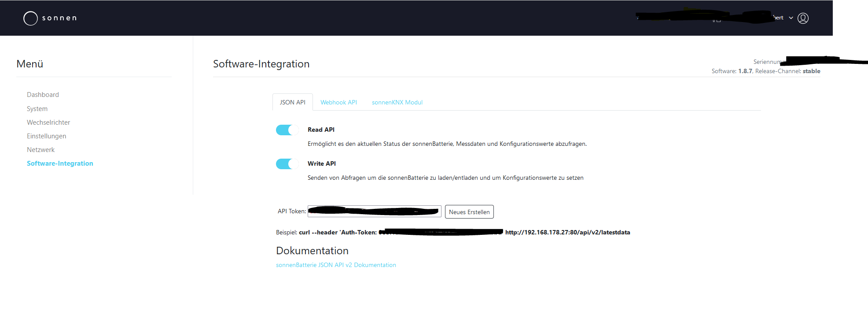Click the Neues Erstellen button
This screenshot has width=868, height=334.
(469, 212)
